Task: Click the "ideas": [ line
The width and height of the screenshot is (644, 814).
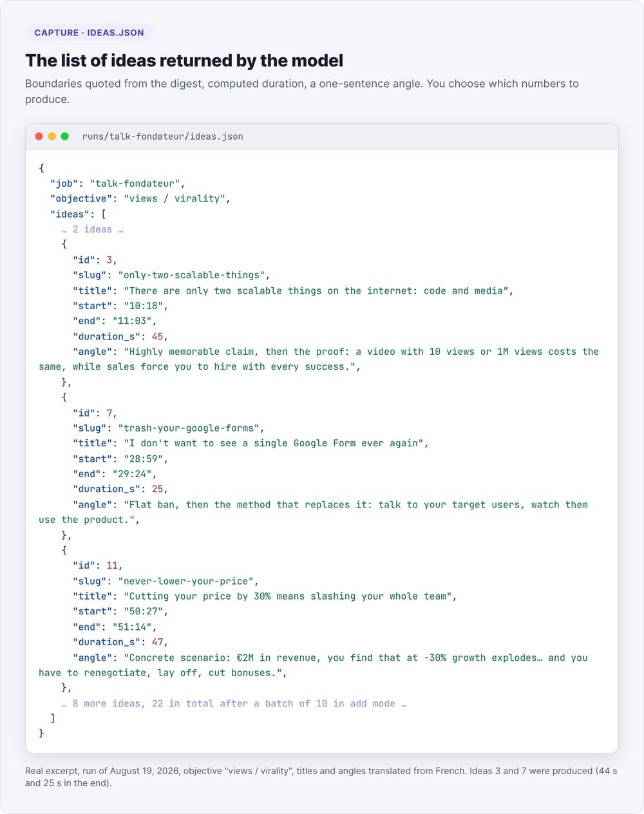Action: point(79,214)
